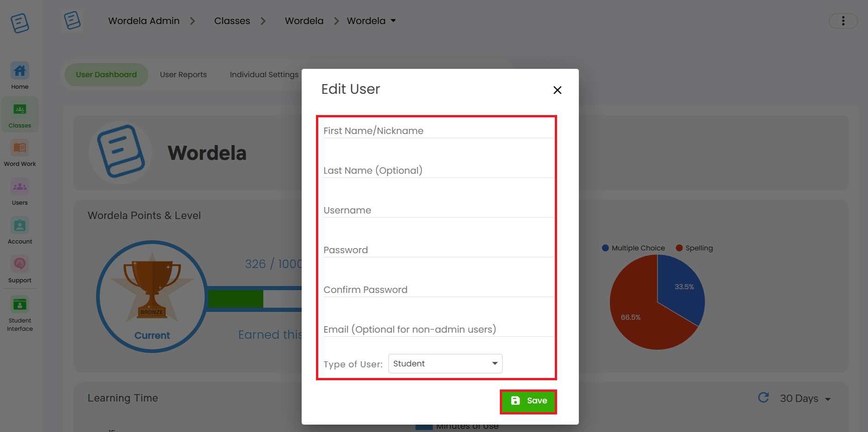Click into the Password field

point(439,250)
